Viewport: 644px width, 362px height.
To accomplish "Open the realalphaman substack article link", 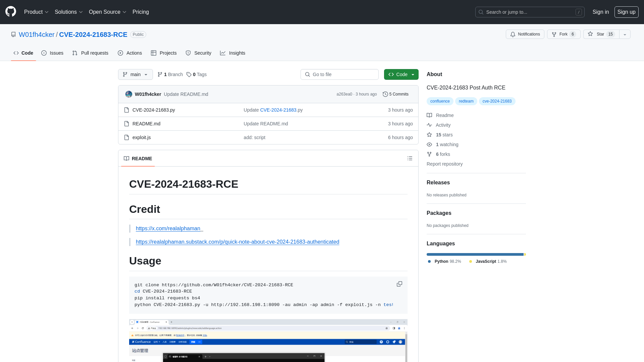I will 237,242.
